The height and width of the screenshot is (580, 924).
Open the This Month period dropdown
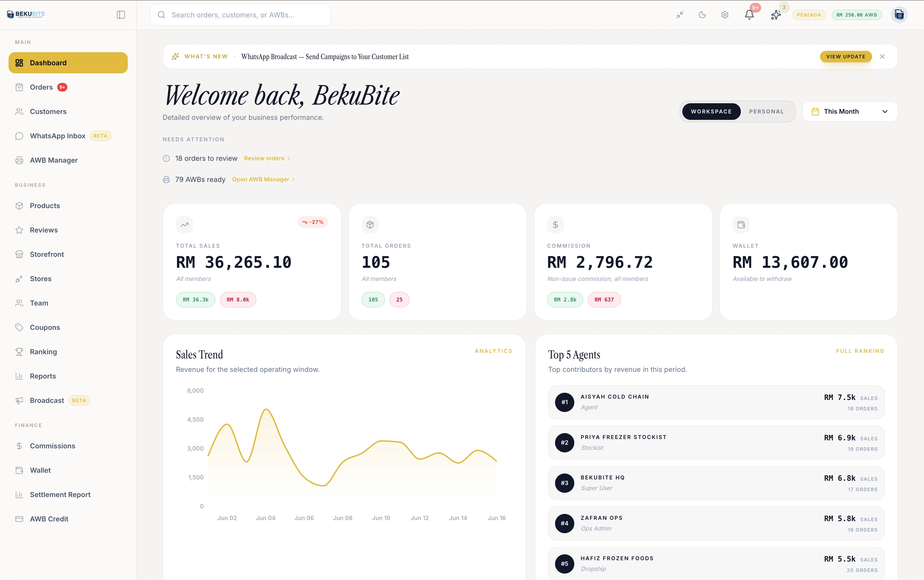point(850,111)
